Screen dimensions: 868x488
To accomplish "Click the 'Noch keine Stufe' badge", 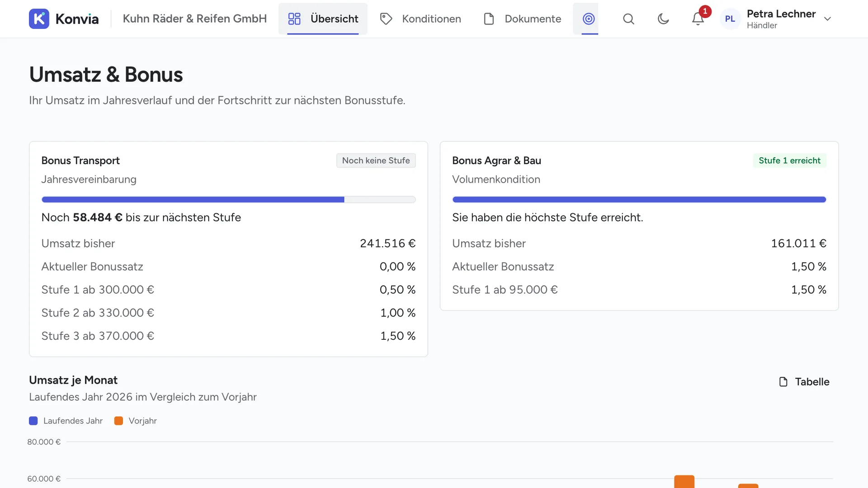I will [376, 160].
